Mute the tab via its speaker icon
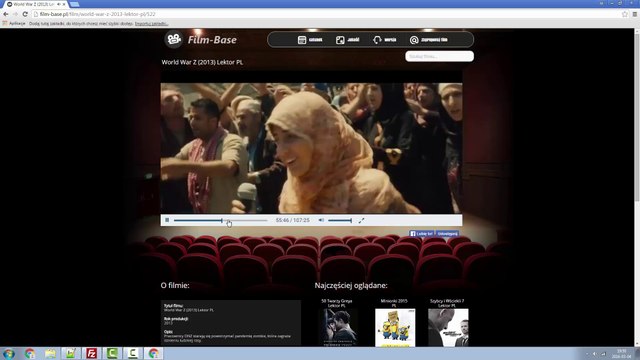This screenshot has height=360, width=640. point(59,4)
